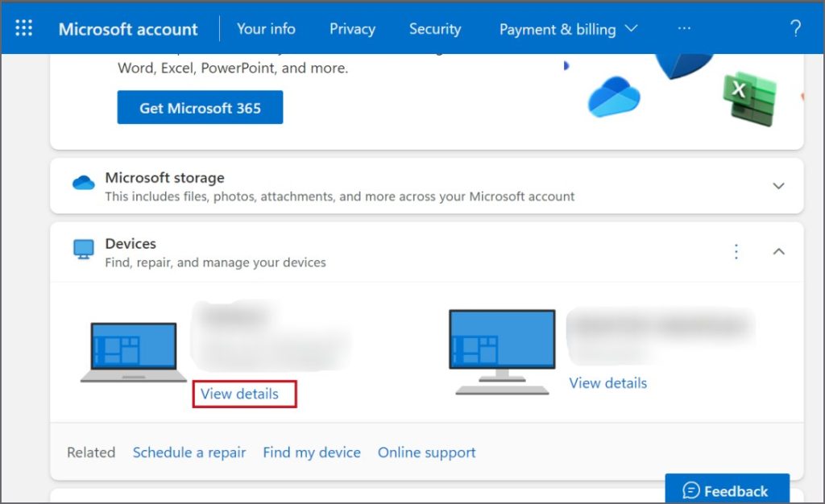Viewport: 825px width, 504px height.
Task: Open the app launcher grid icon
Action: click(x=23, y=28)
